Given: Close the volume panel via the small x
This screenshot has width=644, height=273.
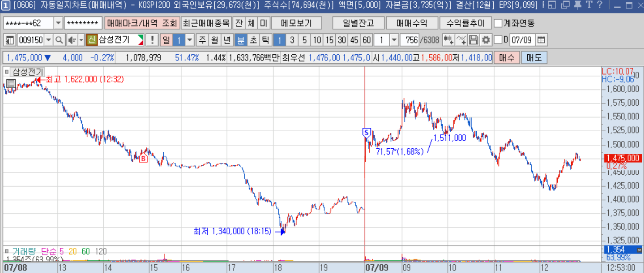Looking at the screenshot, I should [x=639, y=250].
